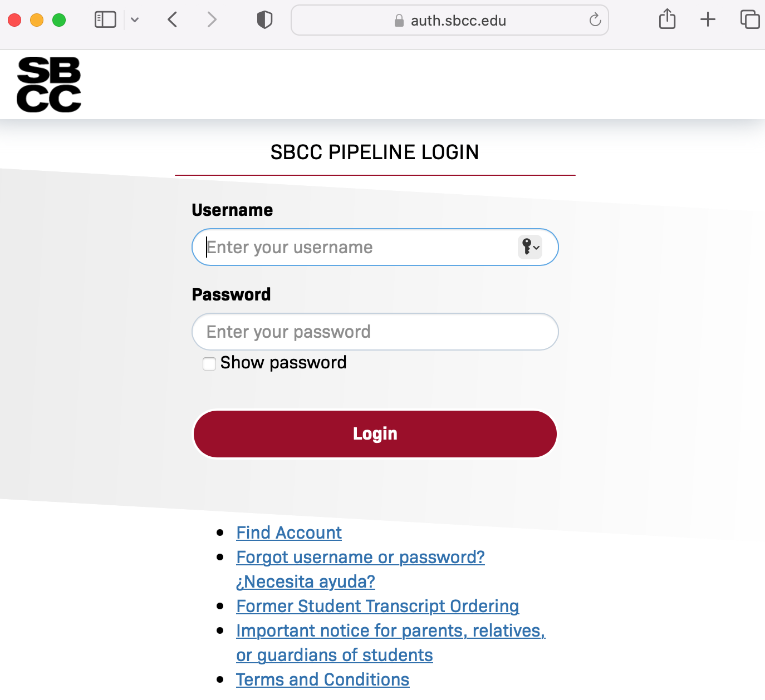Click the padlock icon in the address bar

(x=399, y=20)
